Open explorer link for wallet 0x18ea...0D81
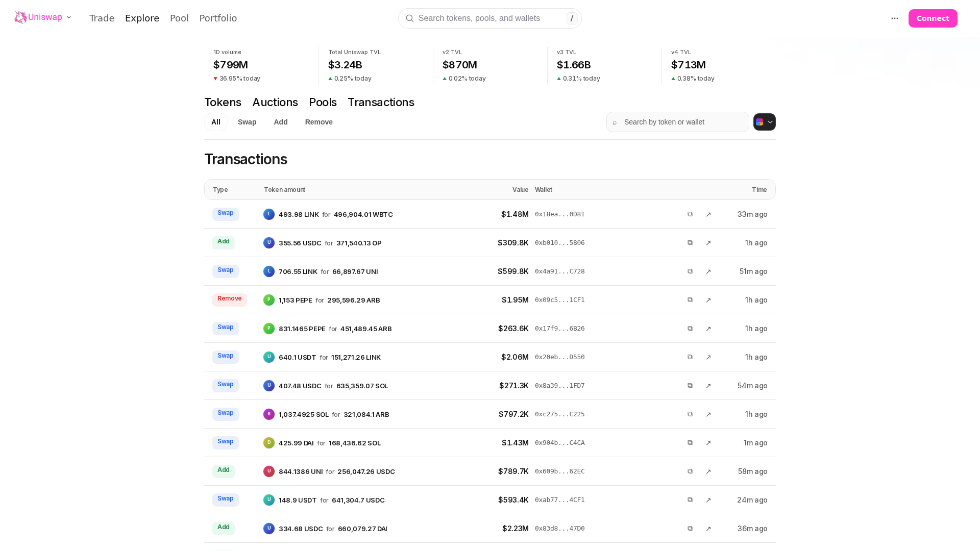This screenshot has width=980, height=551. click(x=708, y=214)
